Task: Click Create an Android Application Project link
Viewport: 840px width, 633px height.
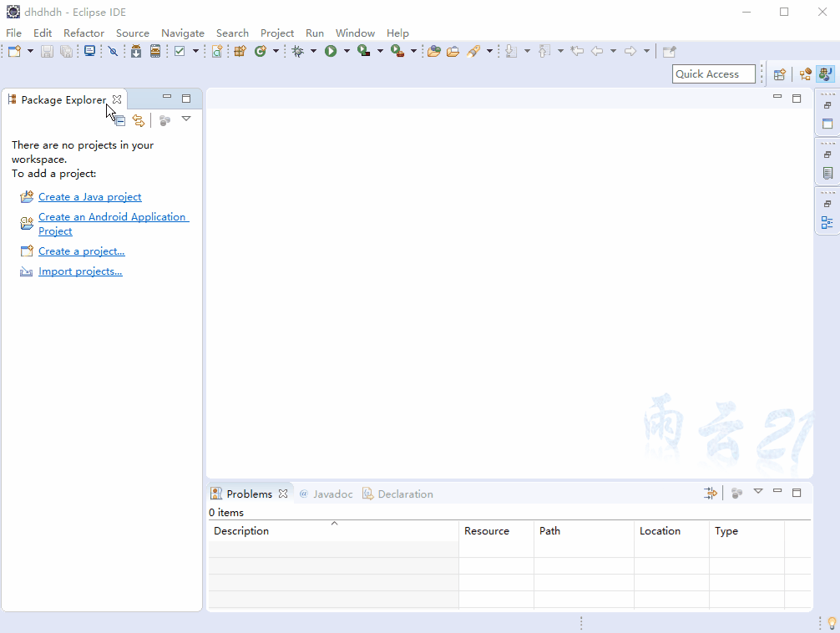Action: click(x=114, y=224)
